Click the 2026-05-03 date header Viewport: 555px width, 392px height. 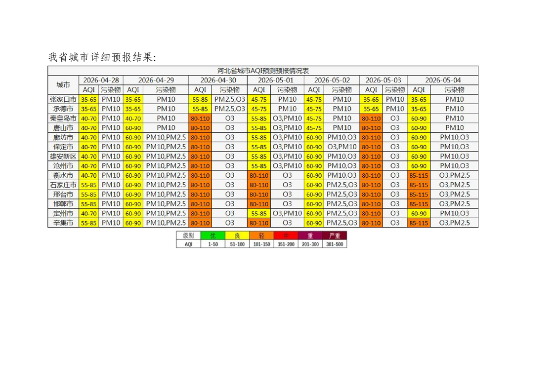(x=384, y=80)
